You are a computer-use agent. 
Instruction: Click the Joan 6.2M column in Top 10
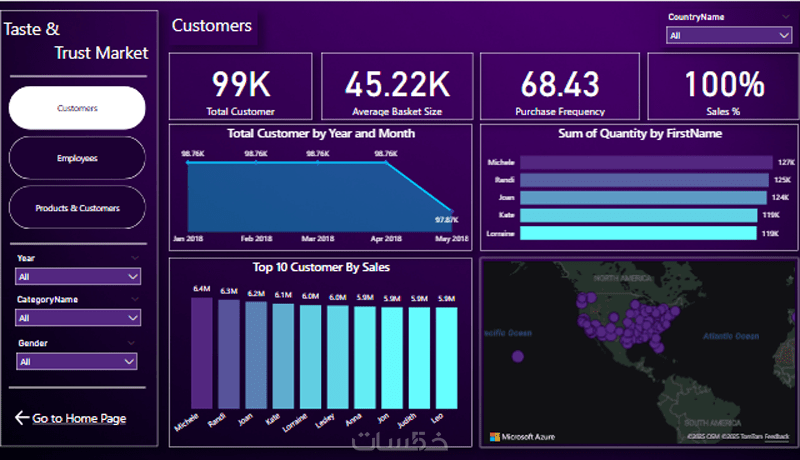(x=256, y=355)
